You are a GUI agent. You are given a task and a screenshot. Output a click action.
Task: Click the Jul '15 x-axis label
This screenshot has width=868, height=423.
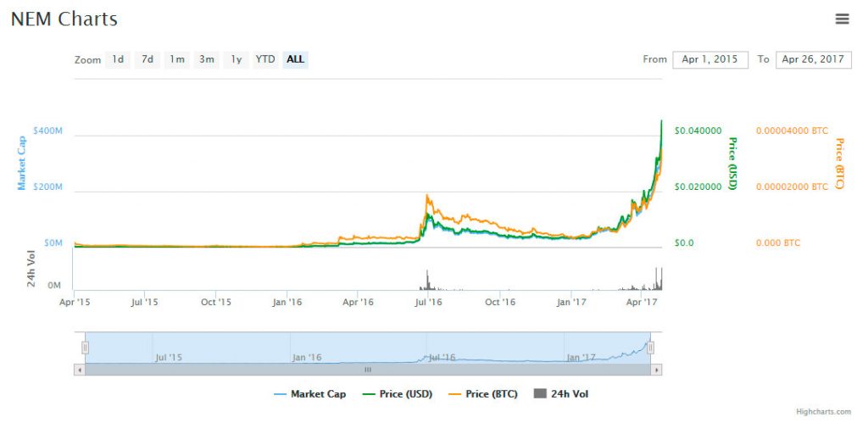point(144,303)
